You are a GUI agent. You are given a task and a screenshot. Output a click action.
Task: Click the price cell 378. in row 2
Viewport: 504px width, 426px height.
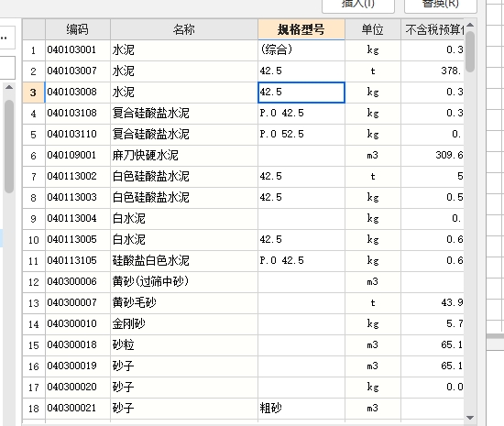point(433,71)
